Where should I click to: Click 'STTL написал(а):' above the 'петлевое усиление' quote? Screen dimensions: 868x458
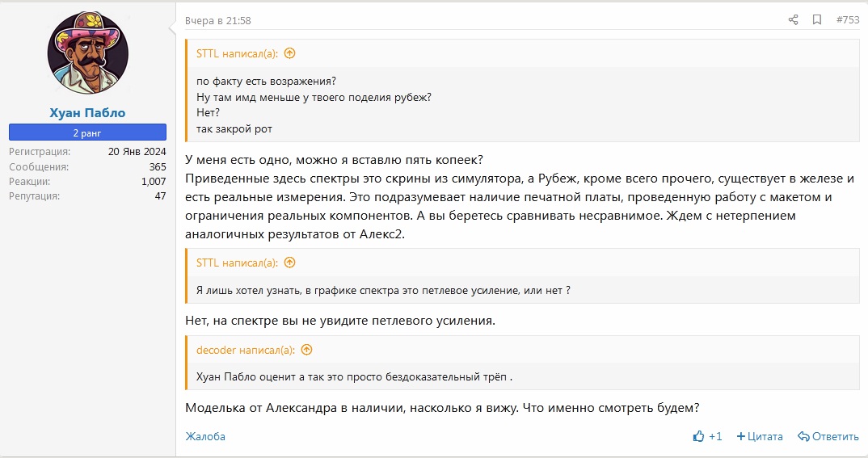tap(237, 263)
